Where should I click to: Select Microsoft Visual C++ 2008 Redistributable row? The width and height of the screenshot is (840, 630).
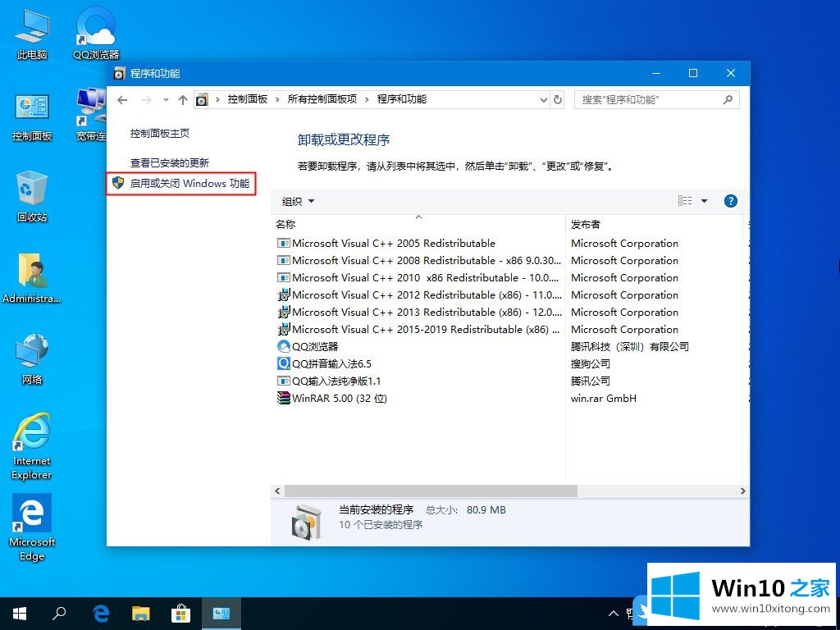coord(419,260)
